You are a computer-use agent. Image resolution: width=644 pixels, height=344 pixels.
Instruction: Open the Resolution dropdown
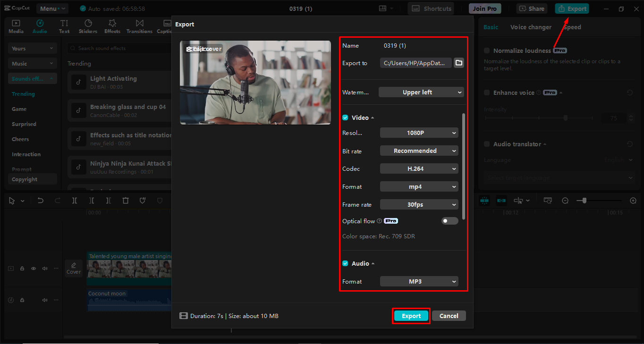419,133
